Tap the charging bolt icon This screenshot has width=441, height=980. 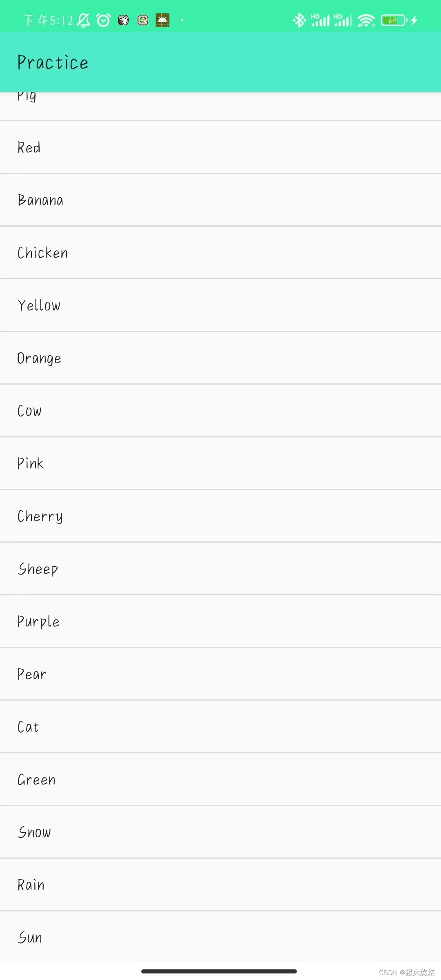click(414, 20)
